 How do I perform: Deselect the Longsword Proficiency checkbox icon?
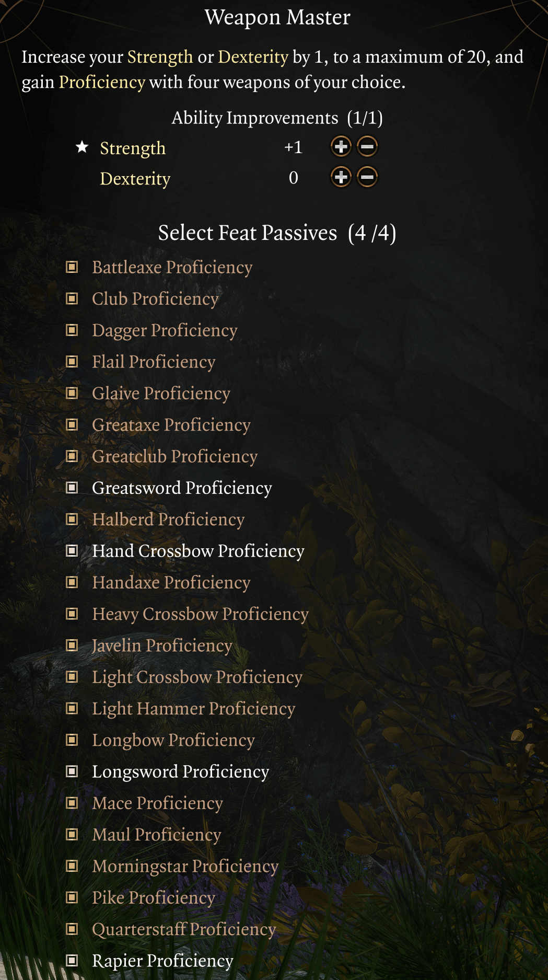(x=73, y=771)
